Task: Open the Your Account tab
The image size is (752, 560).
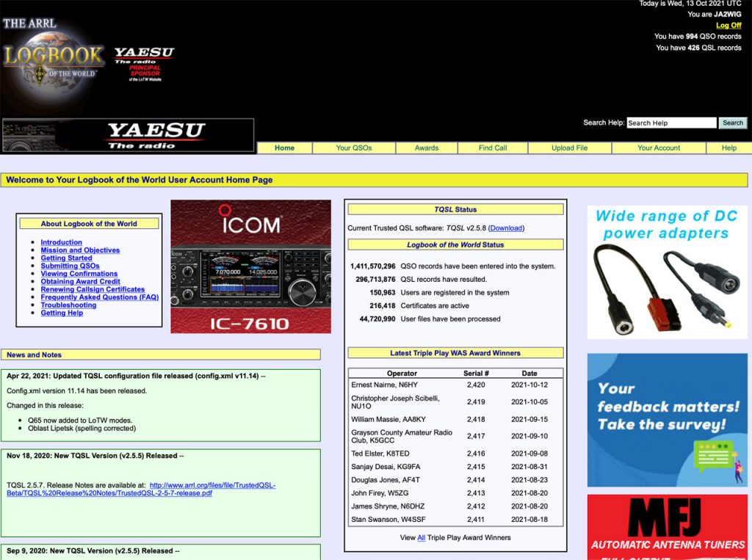Action: pos(659,148)
